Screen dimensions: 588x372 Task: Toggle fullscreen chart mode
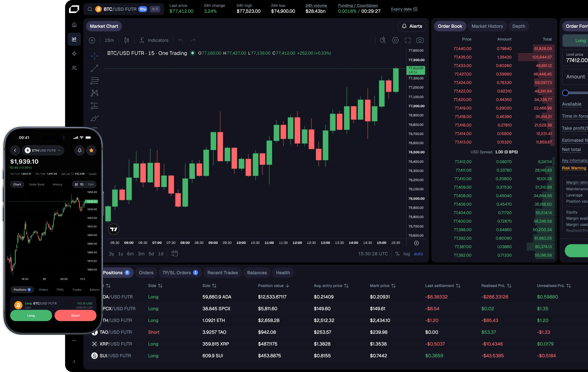coord(408,40)
